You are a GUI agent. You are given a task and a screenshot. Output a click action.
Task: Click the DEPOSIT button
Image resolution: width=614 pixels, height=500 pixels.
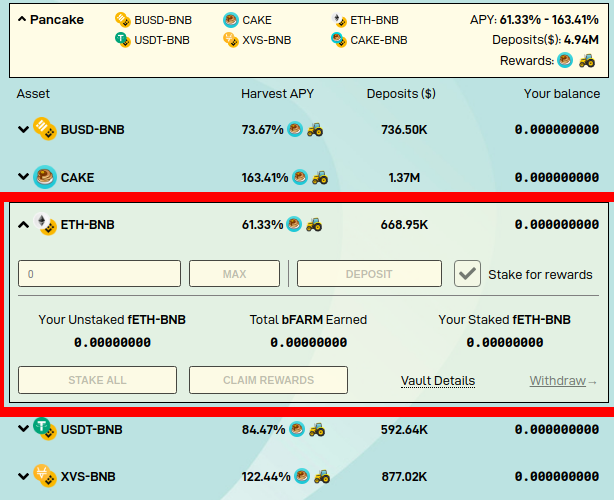pyautogui.click(x=369, y=274)
